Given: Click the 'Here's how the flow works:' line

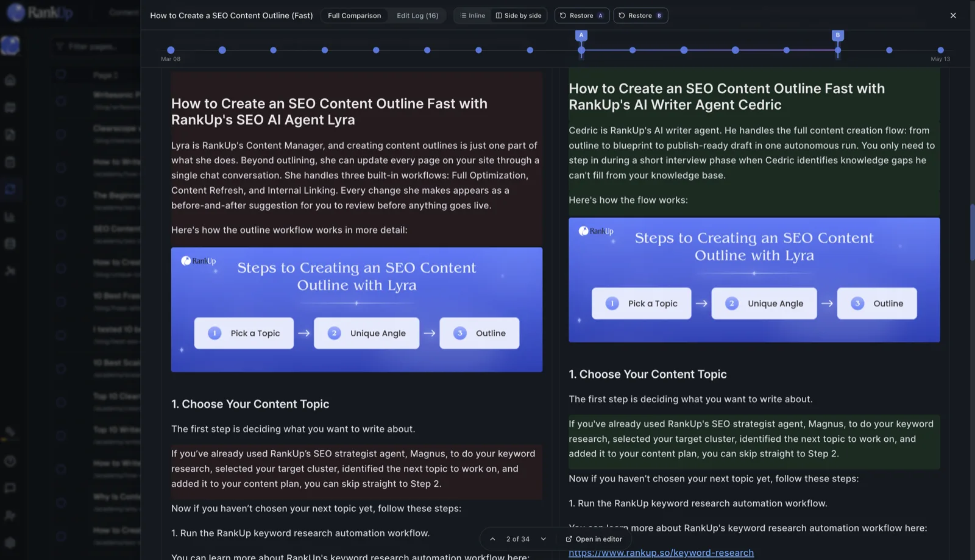Looking at the screenshot, I should click(628, 200).
